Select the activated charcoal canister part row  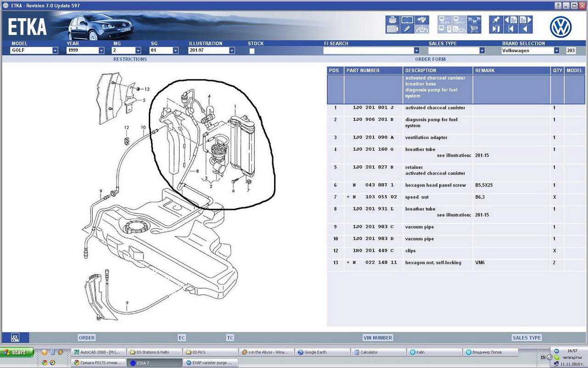435,108
